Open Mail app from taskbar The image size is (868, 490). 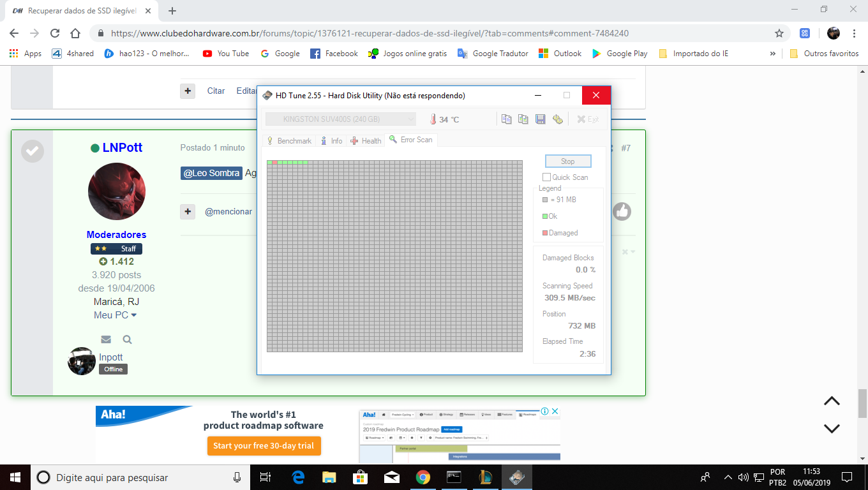[391, 477]
